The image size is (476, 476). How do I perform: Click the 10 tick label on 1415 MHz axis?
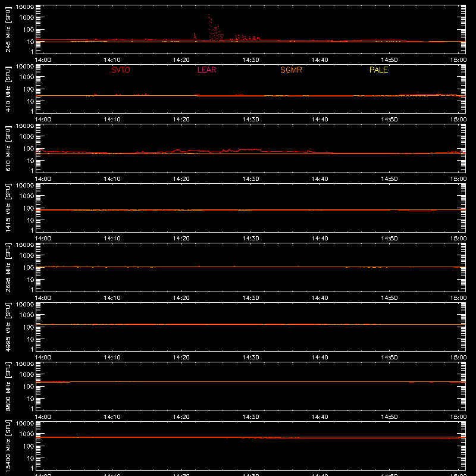coord(30,220)
